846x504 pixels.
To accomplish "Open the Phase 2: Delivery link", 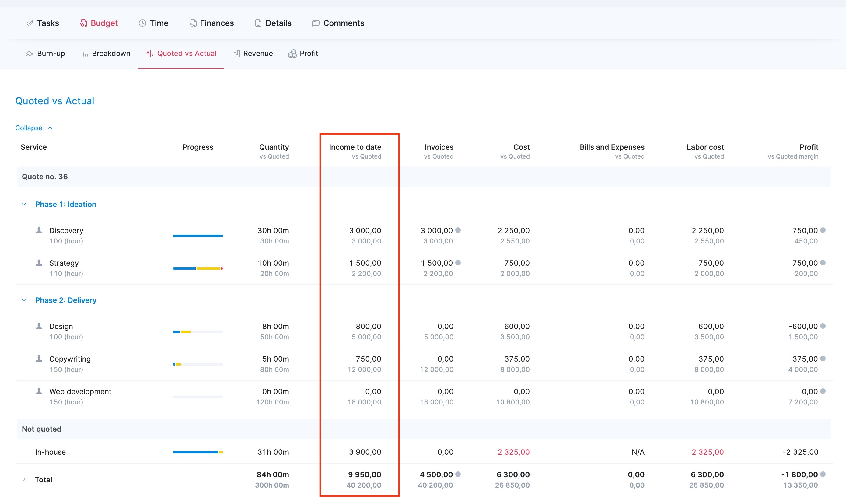I will (x=66, y=300).
